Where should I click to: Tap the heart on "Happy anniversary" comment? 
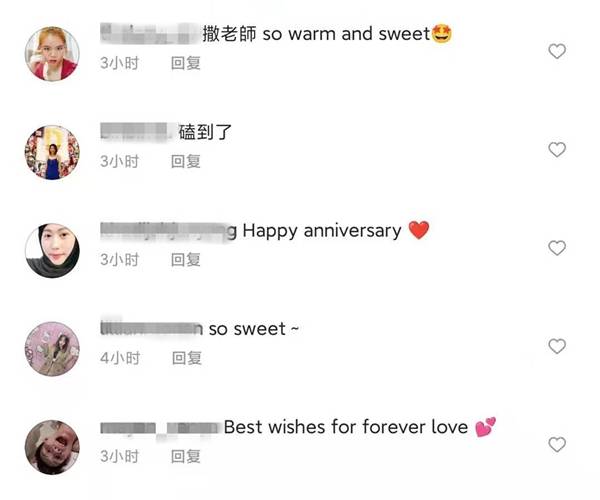coord(557,248)
